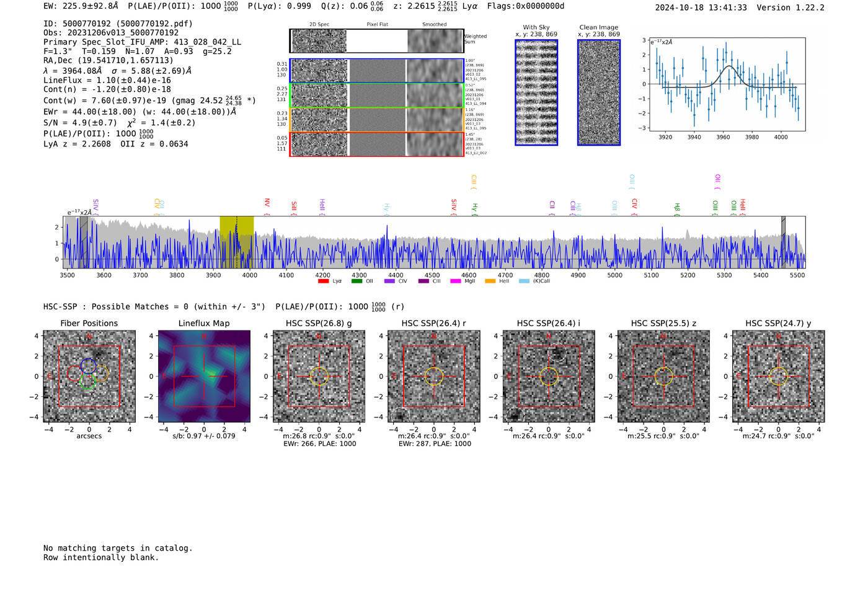
Task: Click the CIII legend swatch below spectrum
Action: tap(423, 281)
